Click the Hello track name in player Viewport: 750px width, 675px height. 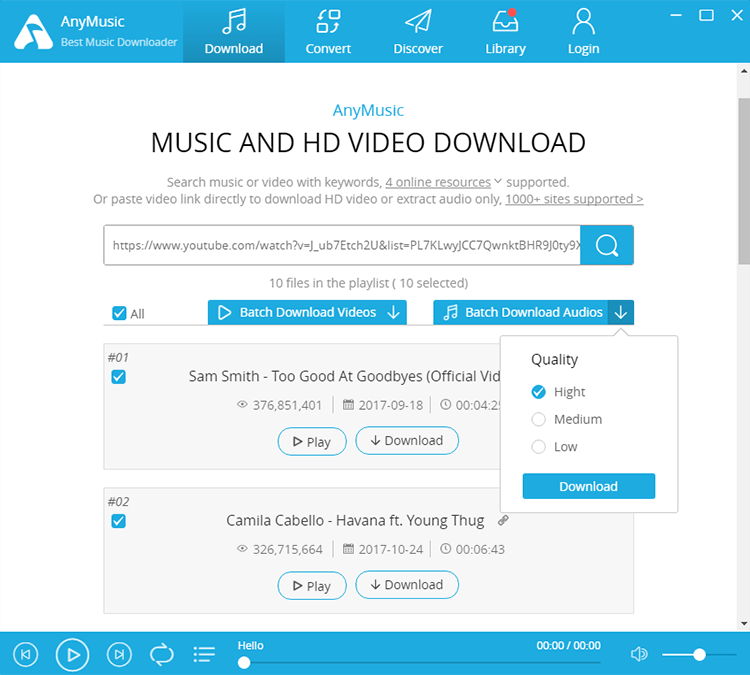(251, 645)
